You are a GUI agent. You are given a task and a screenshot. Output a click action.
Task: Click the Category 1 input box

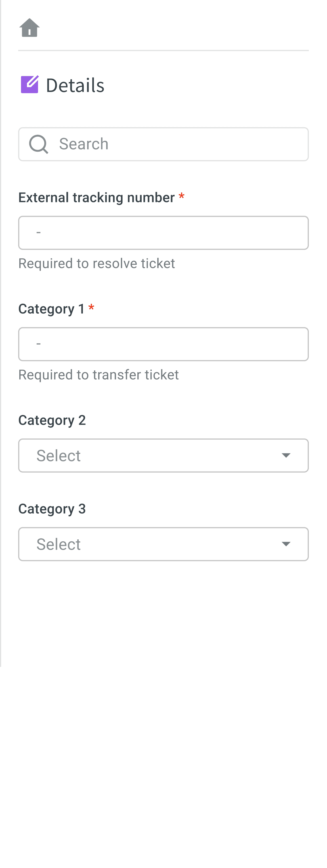point(163,344)
